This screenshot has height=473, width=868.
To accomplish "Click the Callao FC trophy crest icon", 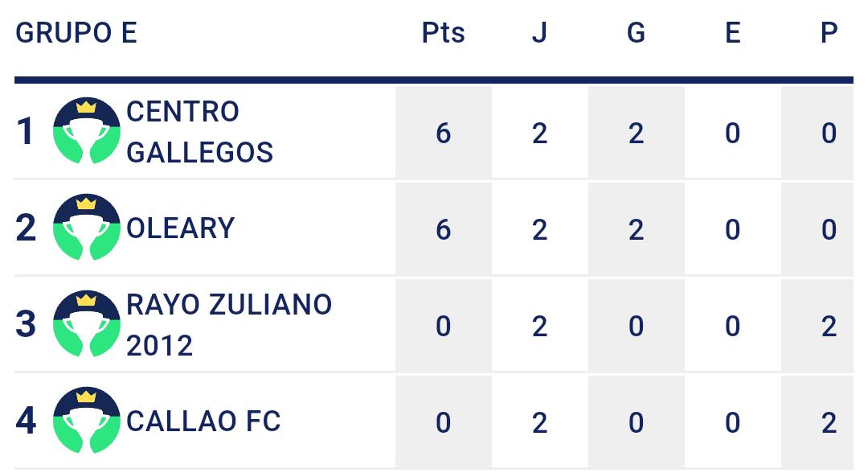I will click(86, 420).
